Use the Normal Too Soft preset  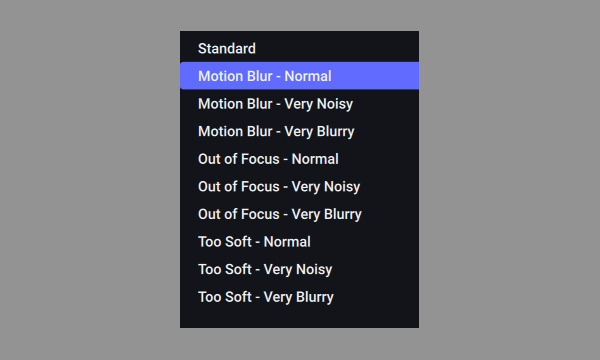(x=299, y=241)
